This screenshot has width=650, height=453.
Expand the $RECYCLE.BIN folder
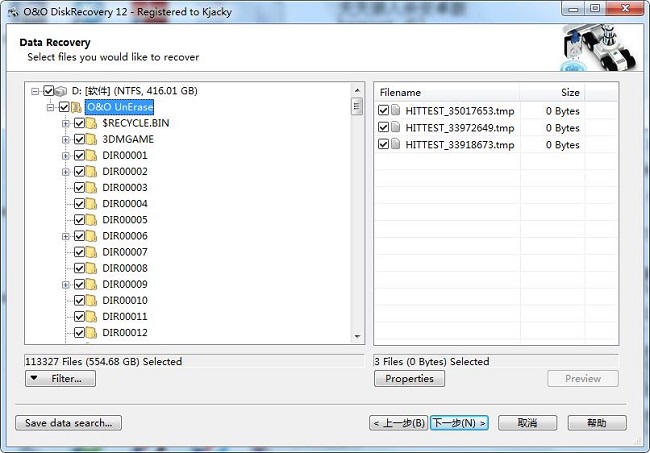[65, 124]
